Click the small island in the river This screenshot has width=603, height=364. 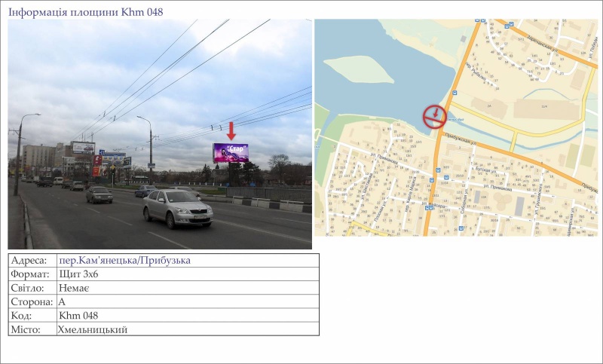pos(358,69)
